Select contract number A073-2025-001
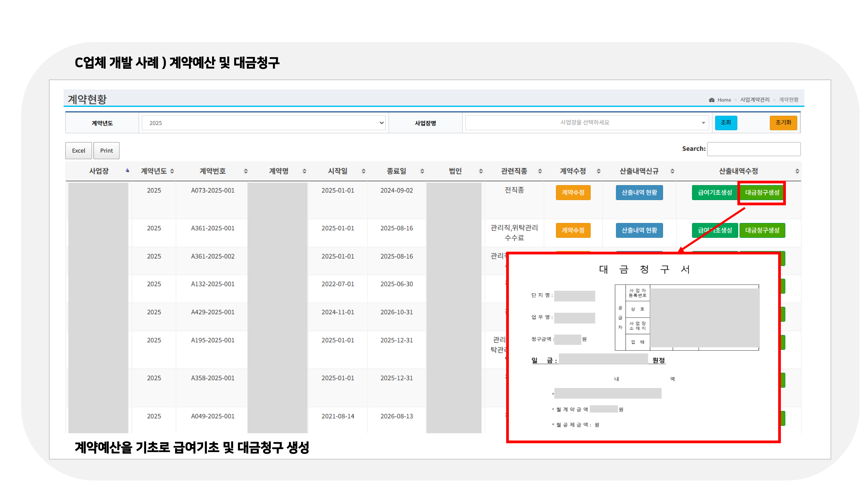This screenshot has width=868, height=488. click(213, 191)
